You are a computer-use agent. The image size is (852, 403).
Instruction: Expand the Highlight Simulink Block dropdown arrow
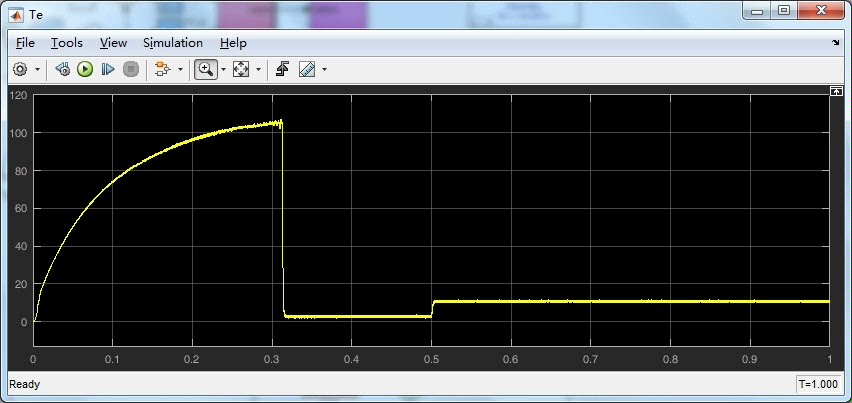tap(180, 70)
